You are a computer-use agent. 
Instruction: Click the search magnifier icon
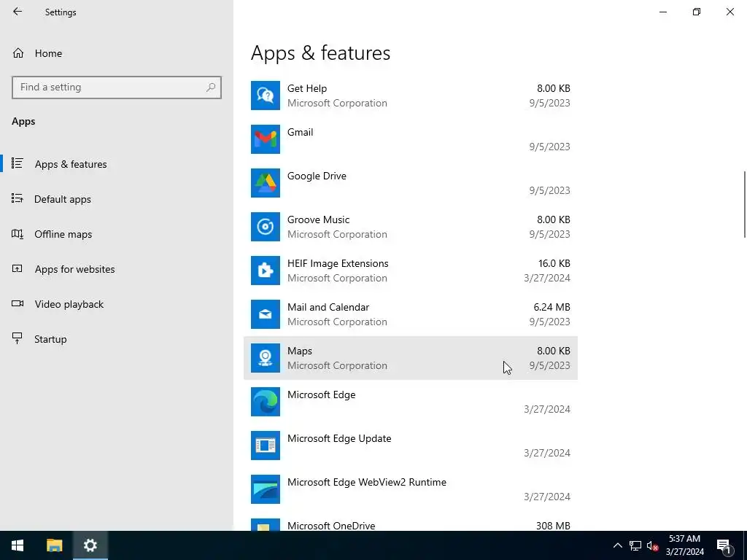click(x=211, y=87)
